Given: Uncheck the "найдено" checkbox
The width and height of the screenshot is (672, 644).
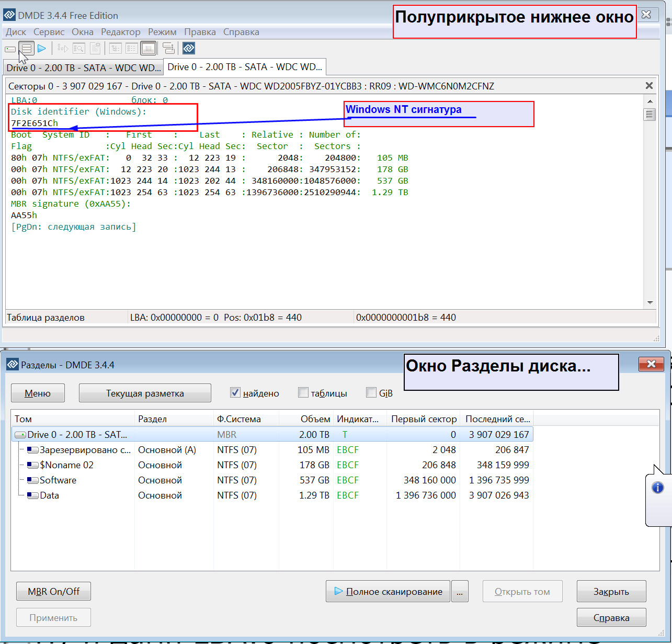Looking at the screenshot, I should [x=235, y=393].
